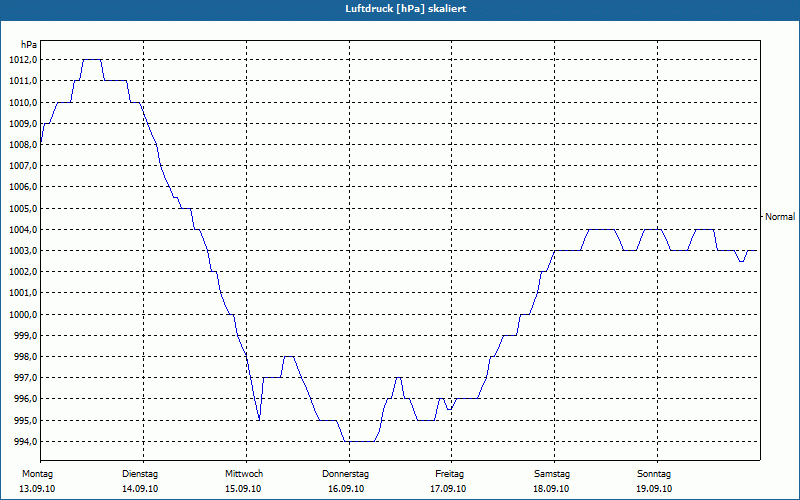The height and width of the screenshot is (500, 800).
Task: Click the 998,0 axis value
Action: [25, 357]
